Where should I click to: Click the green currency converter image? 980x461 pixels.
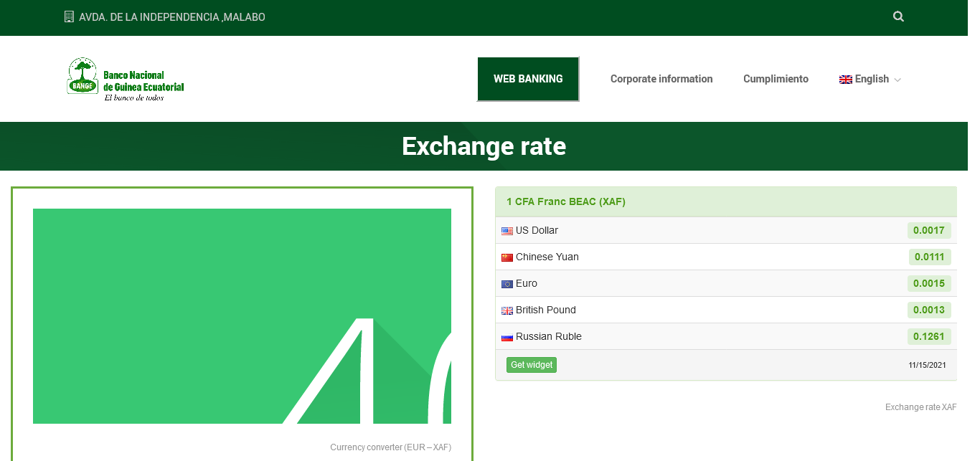click(x=242, y=315)
